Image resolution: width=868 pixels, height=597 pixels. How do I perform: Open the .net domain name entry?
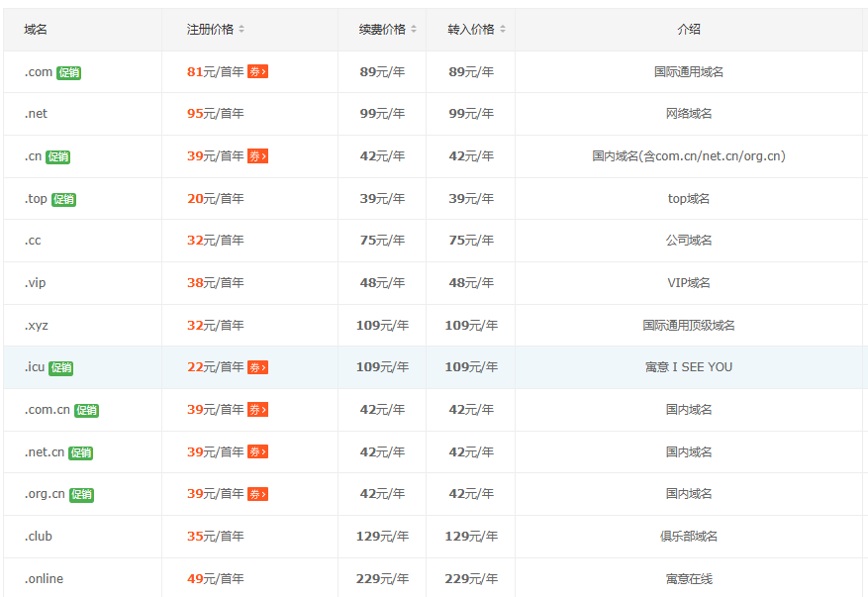36,114
